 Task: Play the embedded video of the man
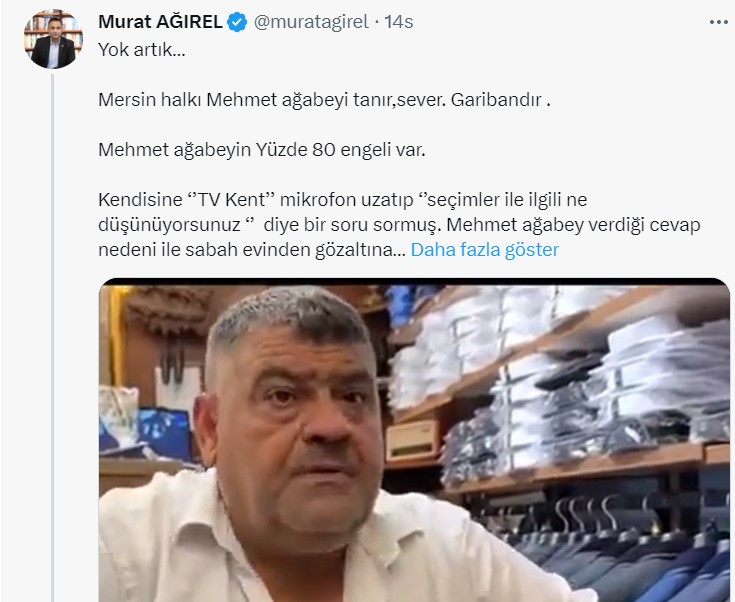(x=414, y=440)
